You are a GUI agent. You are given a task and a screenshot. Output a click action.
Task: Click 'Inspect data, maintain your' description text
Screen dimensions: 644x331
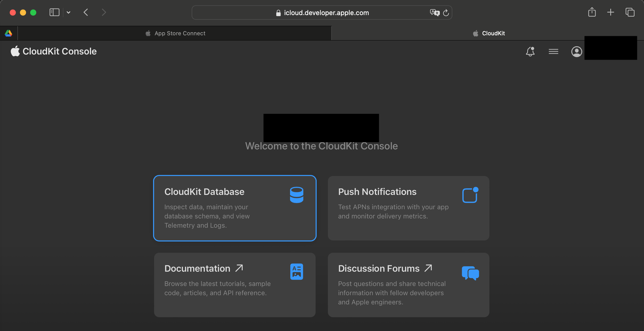click(206, 207)
